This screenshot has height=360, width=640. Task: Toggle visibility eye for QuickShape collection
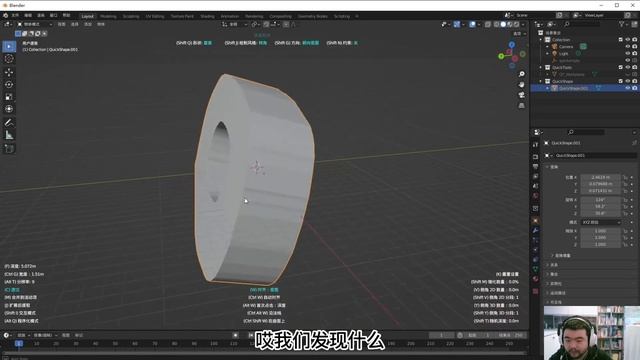pyautogui.click(x=628, y=81)
